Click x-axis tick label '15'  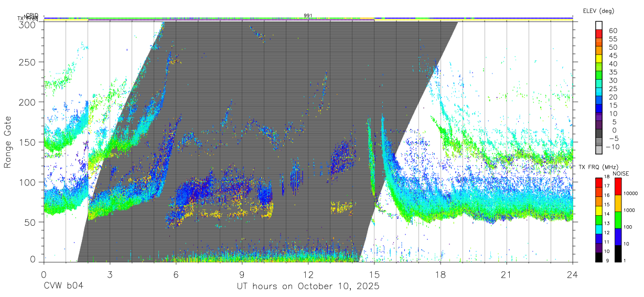[x=374, y=274]
